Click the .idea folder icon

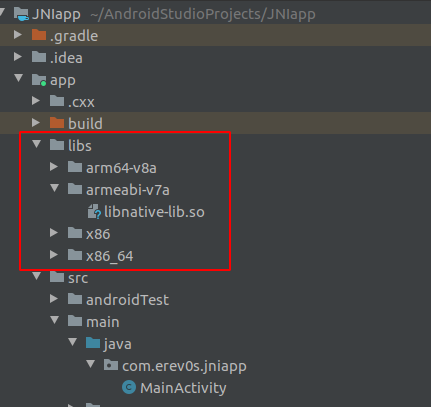(x=39, y=57)
